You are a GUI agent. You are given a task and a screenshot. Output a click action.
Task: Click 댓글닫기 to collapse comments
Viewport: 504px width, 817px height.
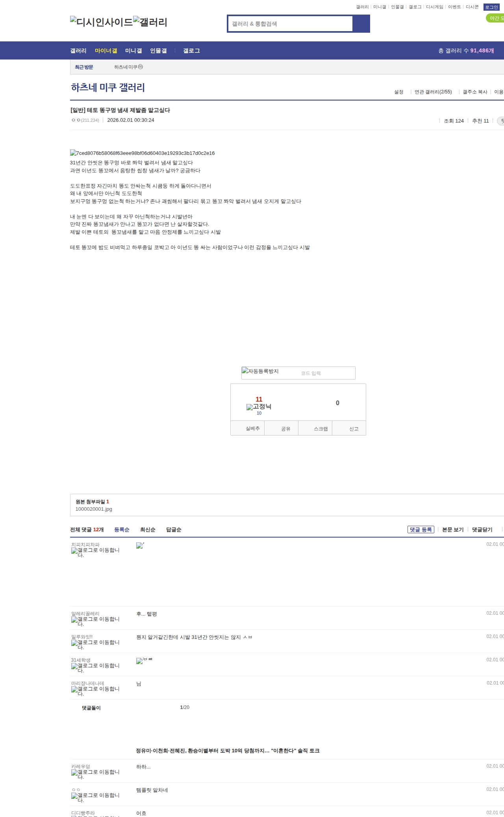point(482,530)
